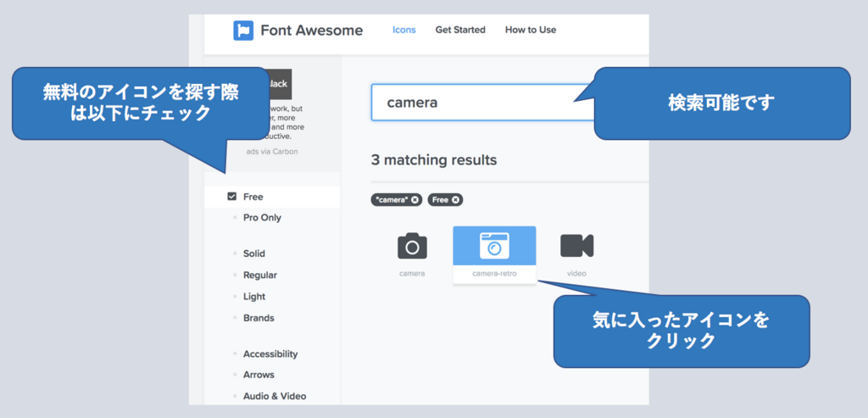The width and height of the screenshot is (868, 418).
Task: Open the ads via Carbon link
Action: 272,151
